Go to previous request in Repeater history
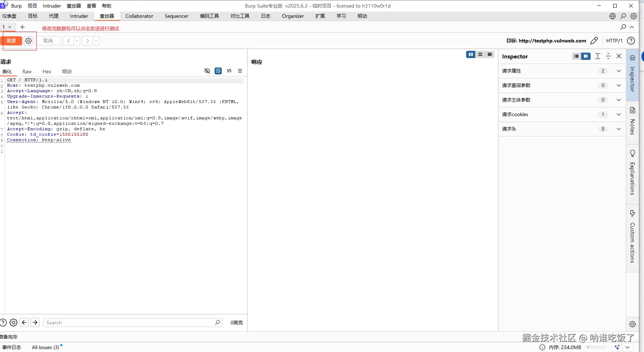 pyautogui.click(x=68, y=41)
